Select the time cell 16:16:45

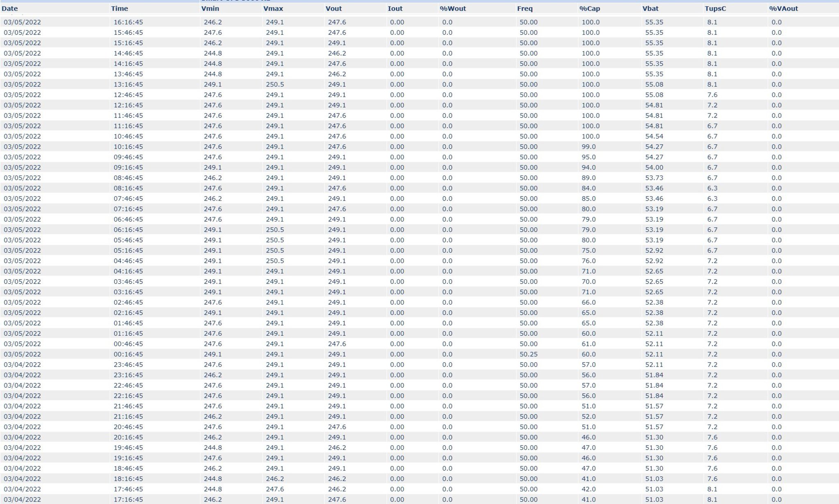click(129, 22)
